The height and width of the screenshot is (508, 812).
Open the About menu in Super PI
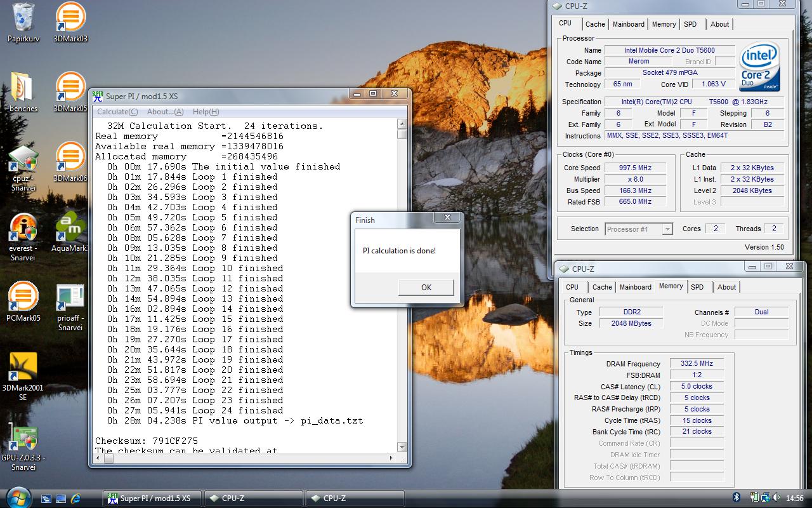[165, 112]
